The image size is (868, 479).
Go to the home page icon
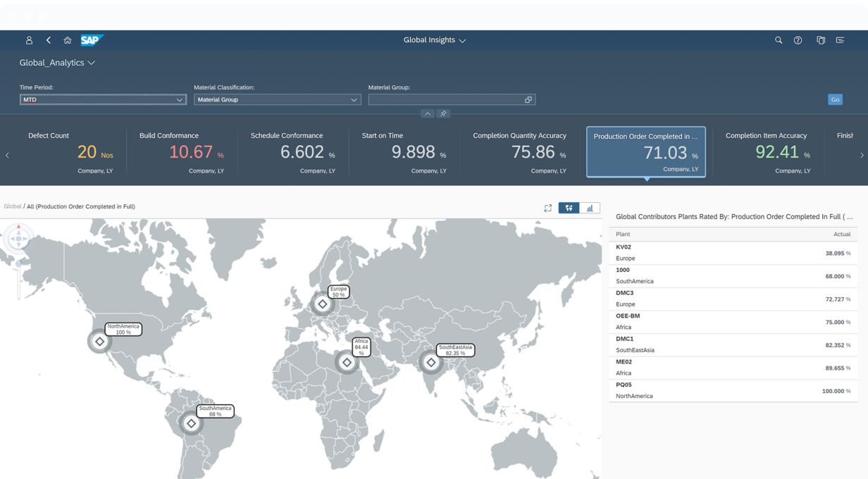click(68, 40)
